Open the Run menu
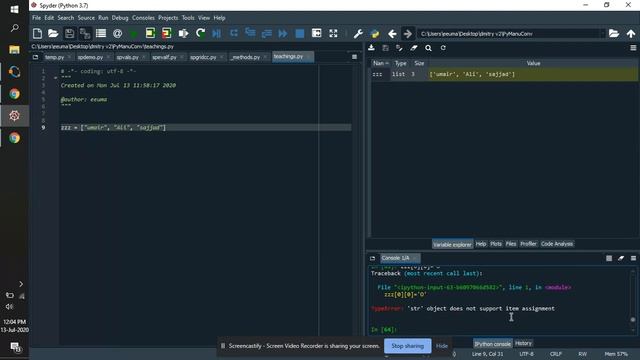 (103, 18)
